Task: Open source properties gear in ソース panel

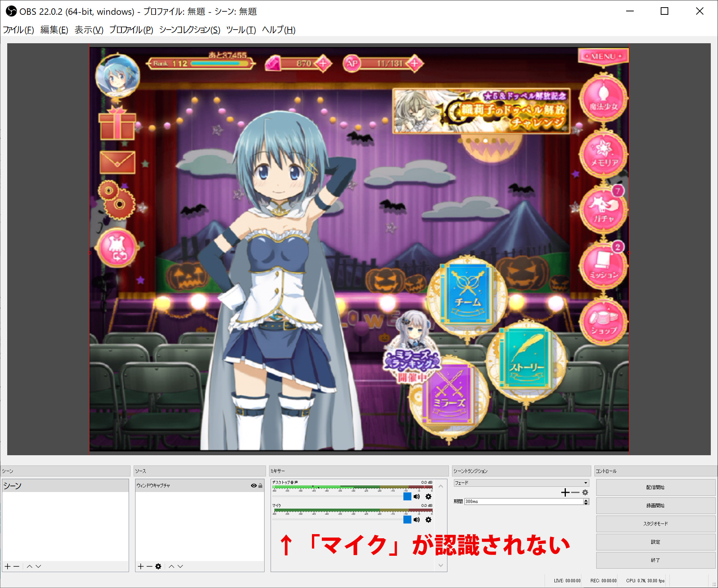Action: click(158, 566)
